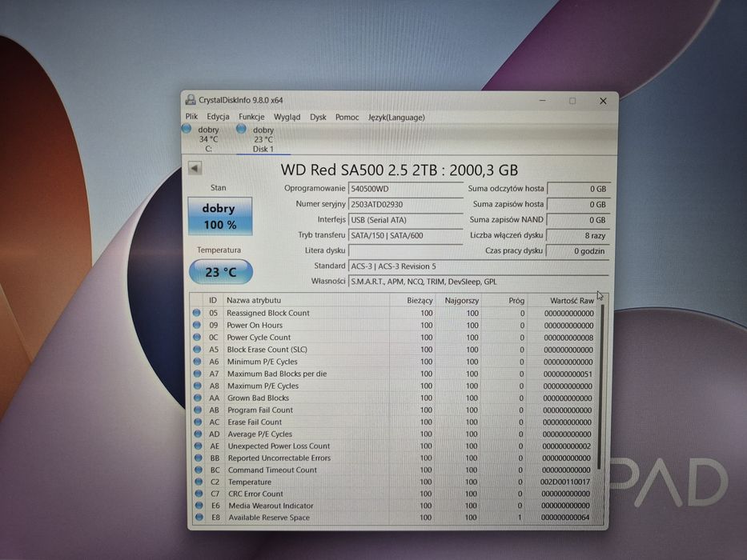Click the ID column header

point(212,300)
